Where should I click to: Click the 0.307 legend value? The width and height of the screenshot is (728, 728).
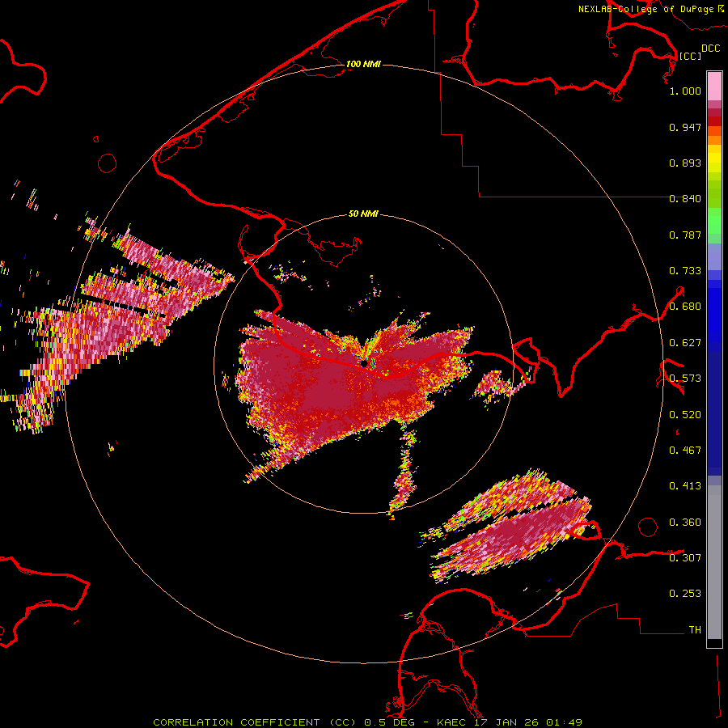[x=685, y=558]
